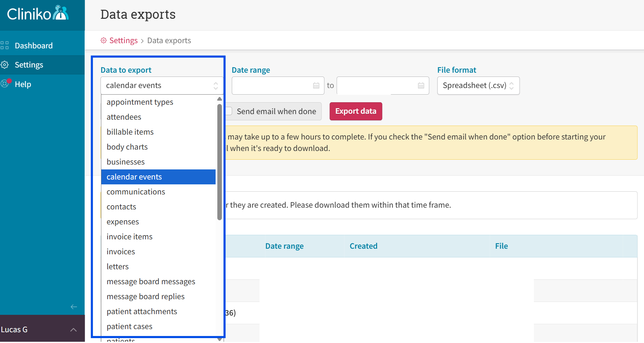Choose letters from the list
The image size is (644, 343).
158,267
